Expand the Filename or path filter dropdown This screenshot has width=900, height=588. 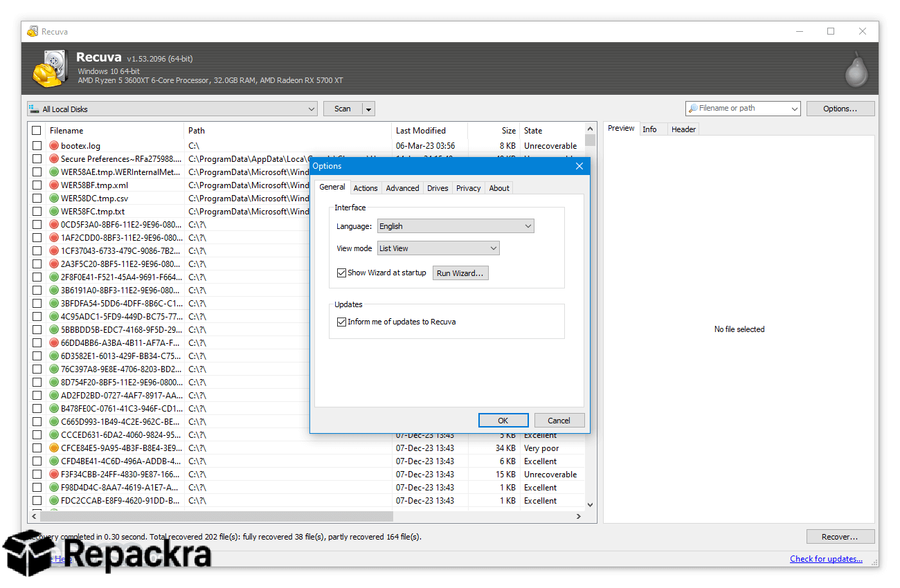click(x=793, y=109)
